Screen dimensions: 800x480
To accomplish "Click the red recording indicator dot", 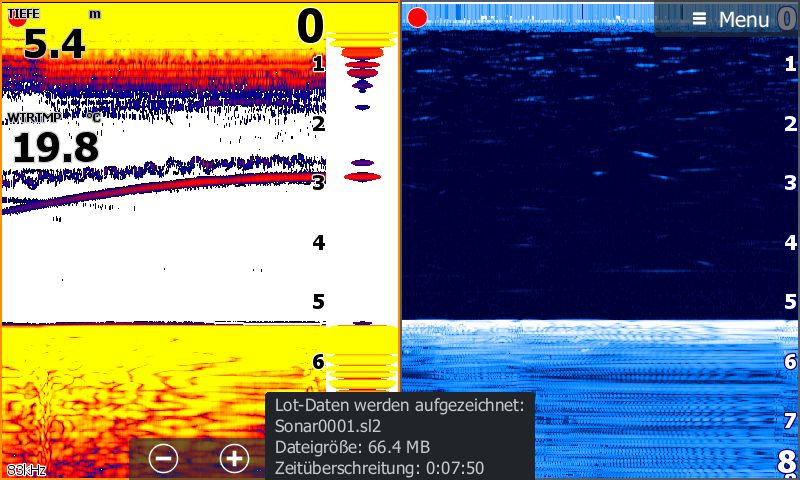I will tap(417, 17).
